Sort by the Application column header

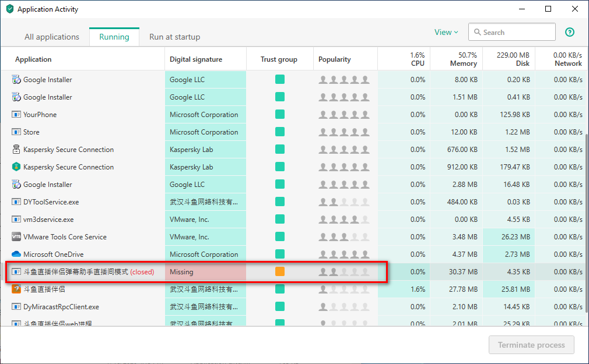(x=33, y=59)
